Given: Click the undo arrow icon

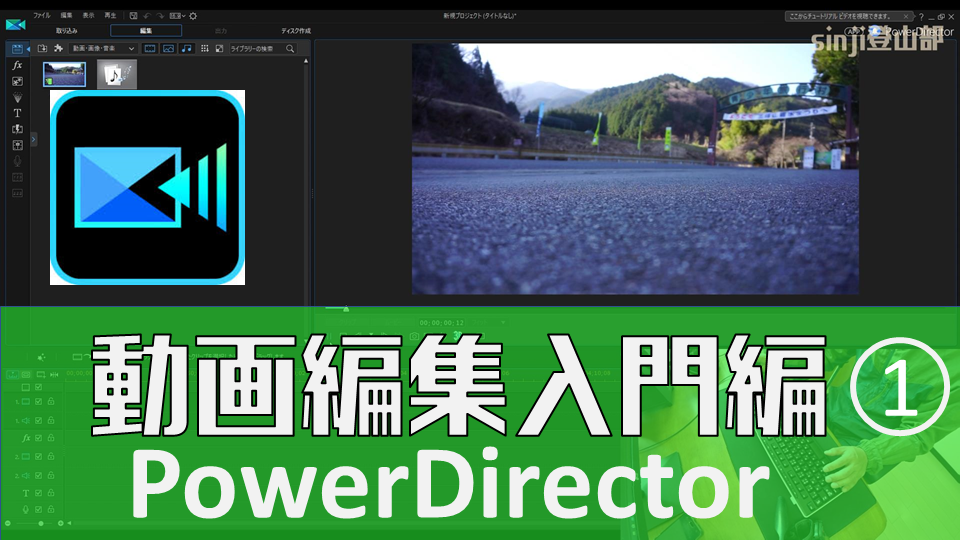Looking at the screenshot, I should point(147,15).
